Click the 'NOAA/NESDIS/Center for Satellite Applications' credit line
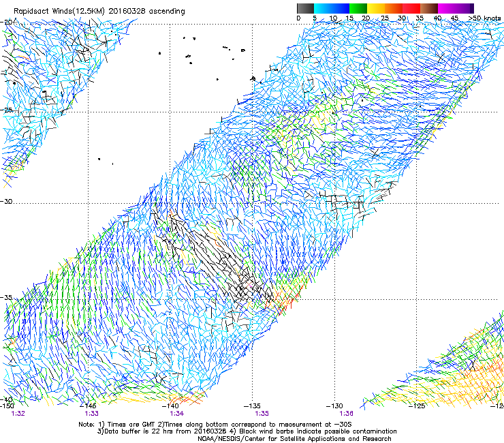 294,439
